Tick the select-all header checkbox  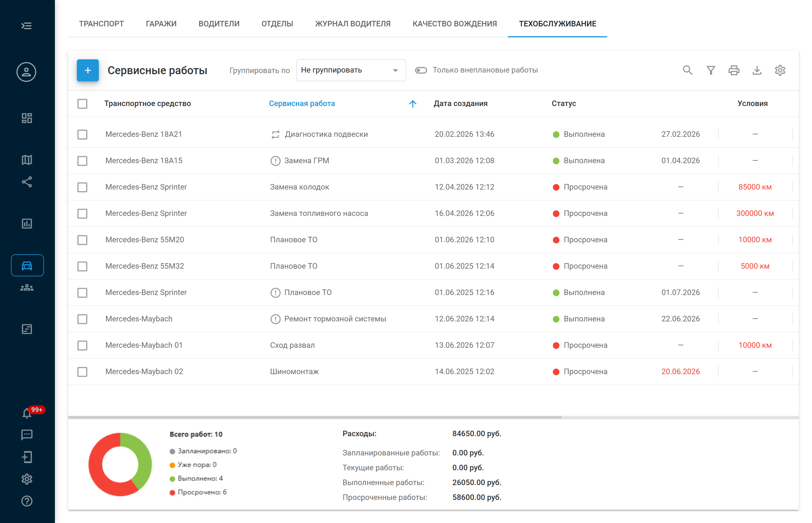[x=82, y=104]
